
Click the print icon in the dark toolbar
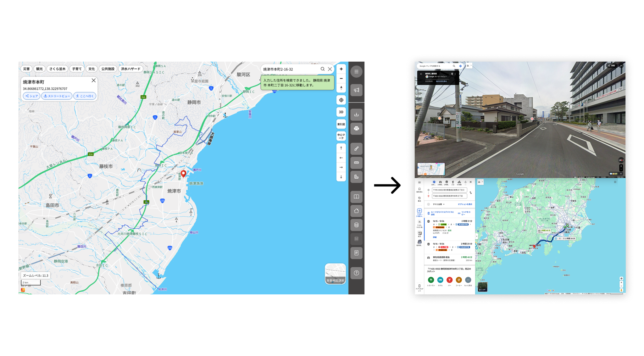point(356,129)
